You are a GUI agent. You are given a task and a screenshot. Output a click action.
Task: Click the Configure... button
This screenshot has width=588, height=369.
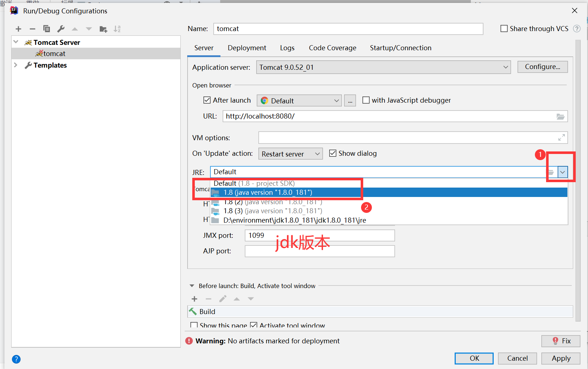542,67
